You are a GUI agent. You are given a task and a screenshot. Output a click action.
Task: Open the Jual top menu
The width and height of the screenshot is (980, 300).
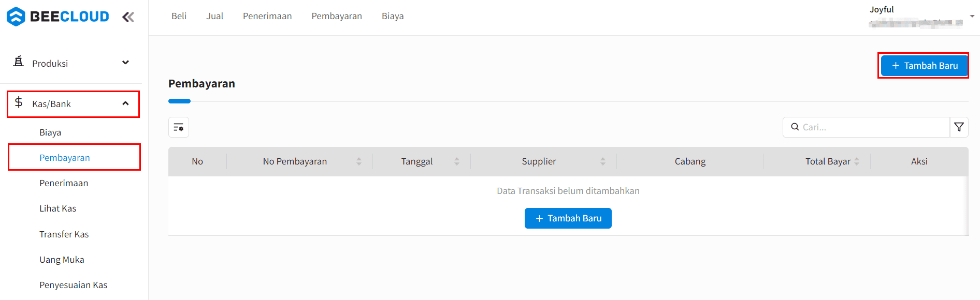pos(214,16)
